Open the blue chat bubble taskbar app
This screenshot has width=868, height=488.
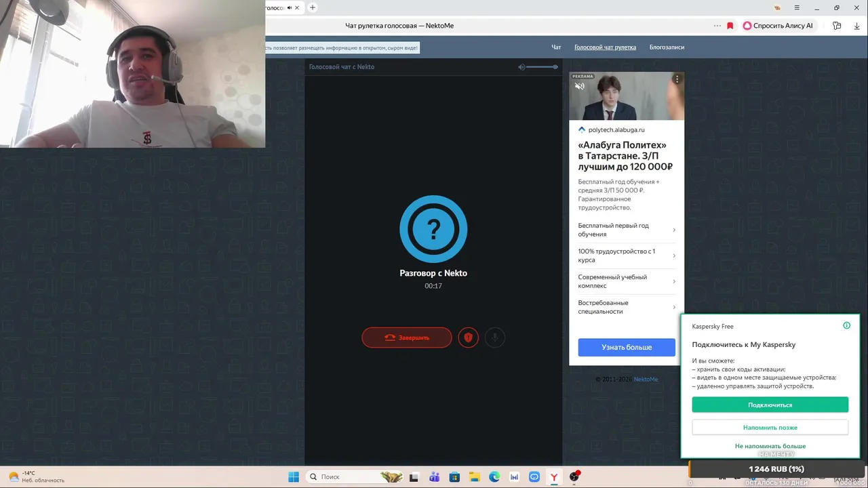tap(534, 477)
